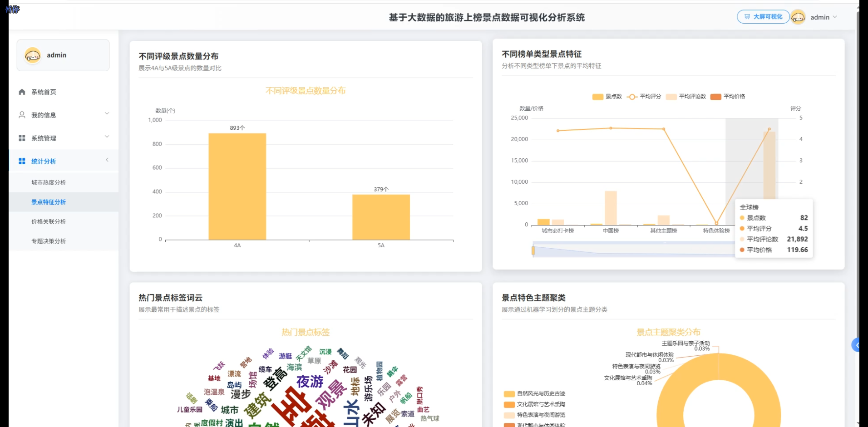Select the 景点特征分析 menu item
Viewport: 868px width, 427px height.
pos(64,202)
